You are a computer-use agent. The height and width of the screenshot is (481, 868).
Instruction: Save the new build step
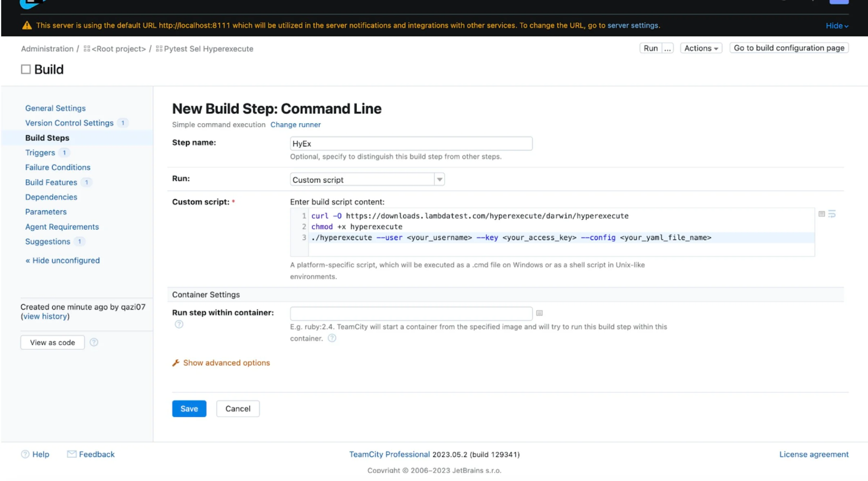[189, 409]
